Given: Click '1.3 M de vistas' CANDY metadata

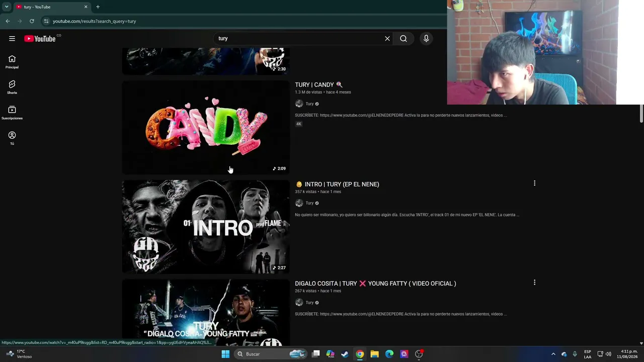Looking at the screenshot, I should pyautogui.click(x=308, y=93).
